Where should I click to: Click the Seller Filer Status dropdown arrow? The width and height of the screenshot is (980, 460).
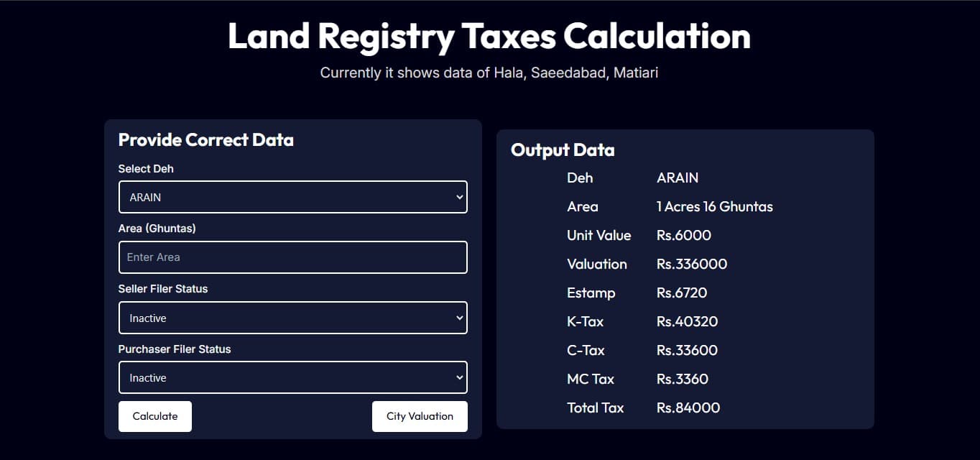point(460,317)
